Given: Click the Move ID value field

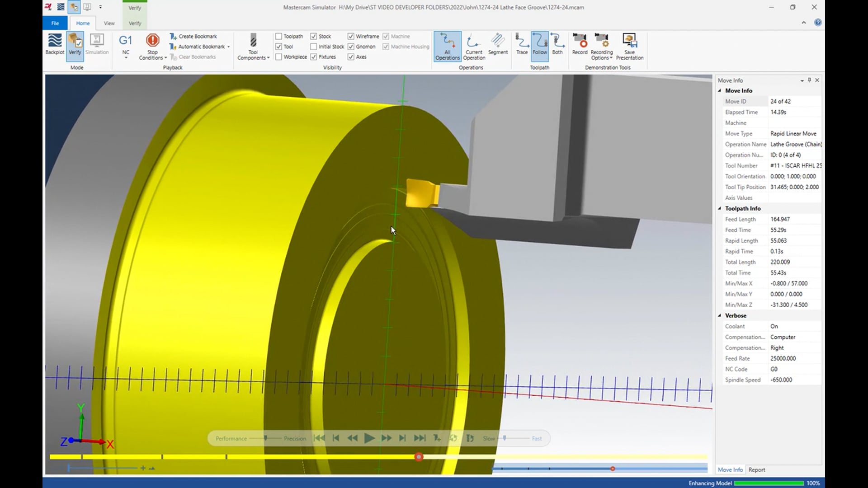Looking at the screenshot, I should pos(795,102).
